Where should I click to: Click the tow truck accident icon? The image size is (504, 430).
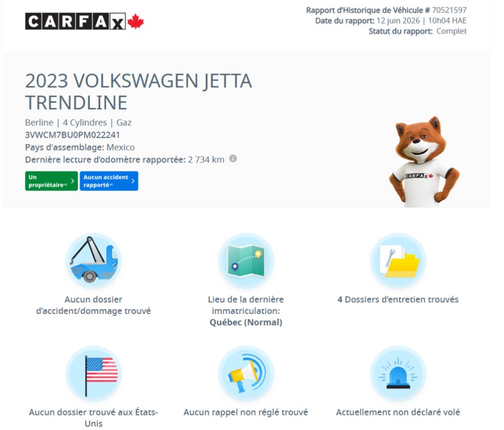[x=93, y=261]
